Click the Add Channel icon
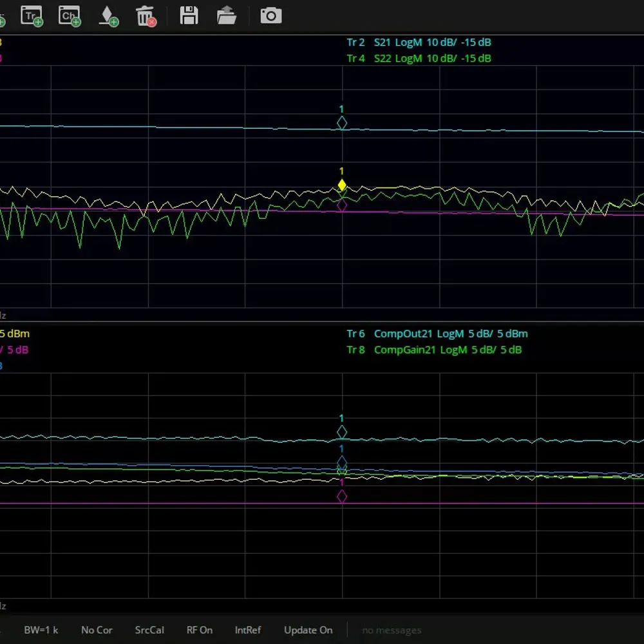The height and width of the screenshot is (644, 644). [x=70, y=16]
